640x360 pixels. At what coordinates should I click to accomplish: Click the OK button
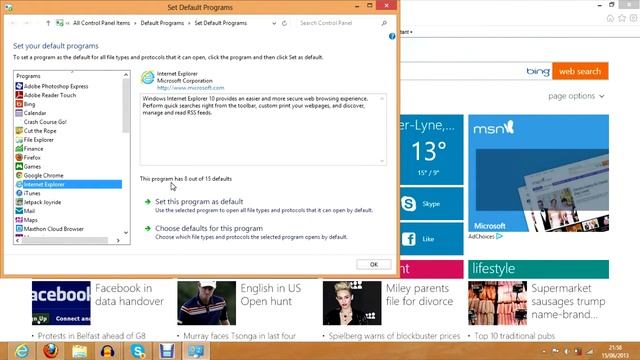coord(373,264)
